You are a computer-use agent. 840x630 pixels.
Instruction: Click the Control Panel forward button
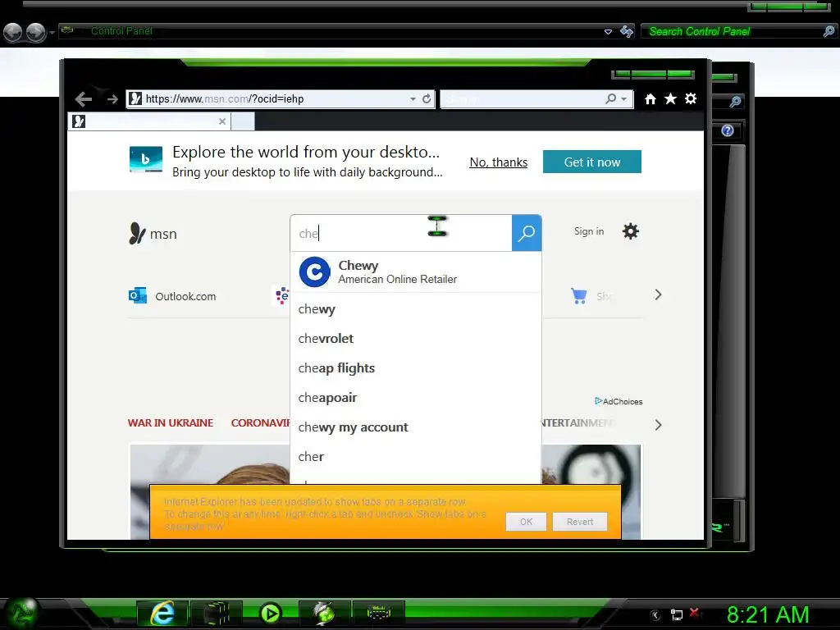36,32
